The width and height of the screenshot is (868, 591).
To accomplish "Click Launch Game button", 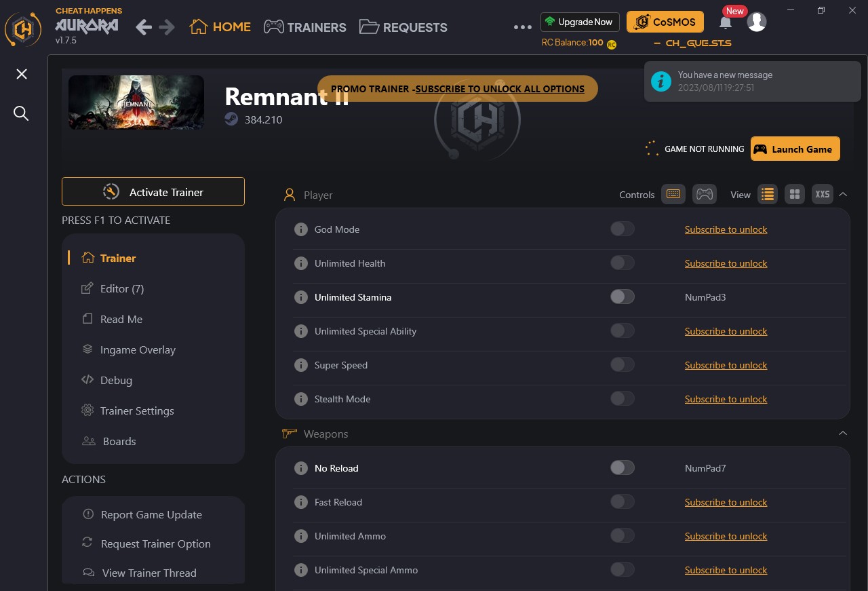I will click(x=795, y=149).
